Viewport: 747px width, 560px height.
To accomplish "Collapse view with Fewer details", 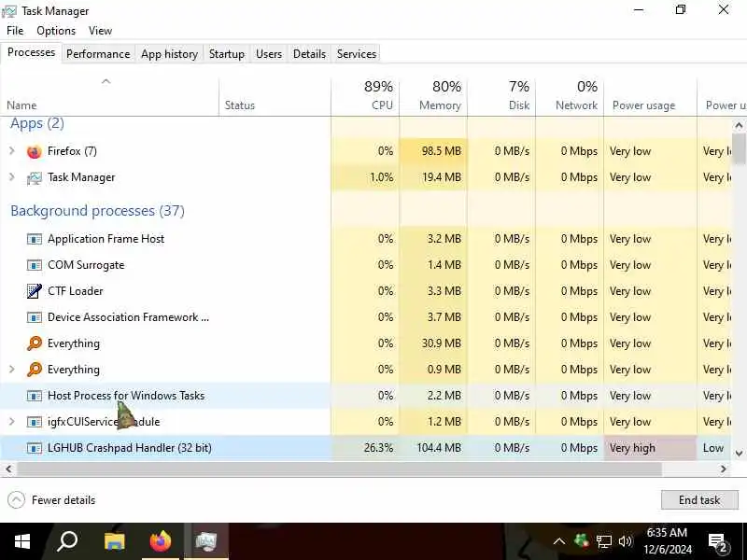I will coord(51,500).
